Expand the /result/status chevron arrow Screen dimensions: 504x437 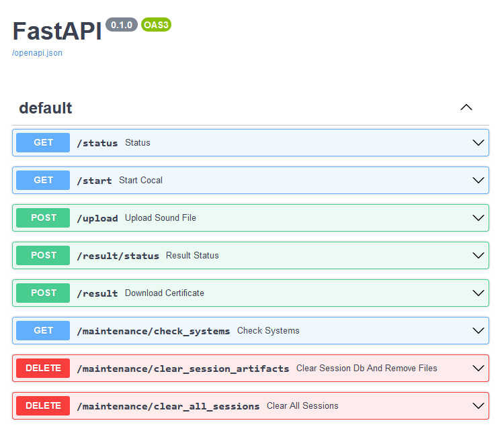[478, 255]
